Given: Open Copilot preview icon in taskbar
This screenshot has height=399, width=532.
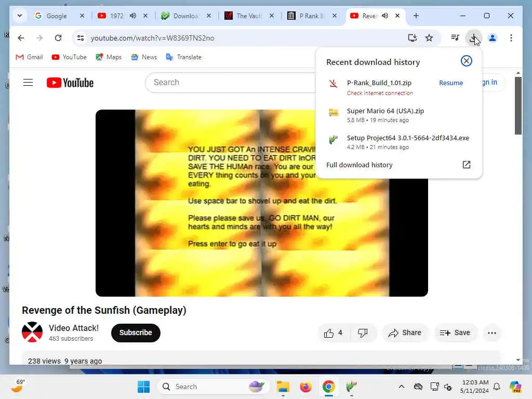Looking at the screenshot, I should pos(515,387).
